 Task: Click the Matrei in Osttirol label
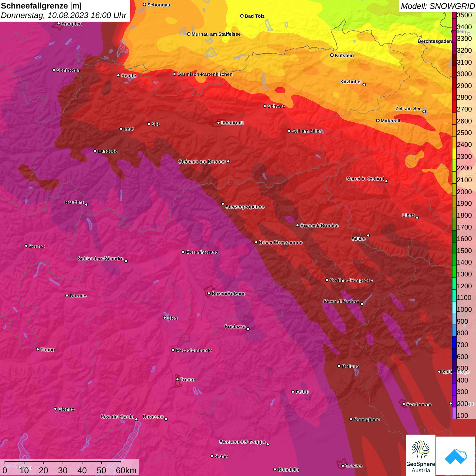coord(365,178)
